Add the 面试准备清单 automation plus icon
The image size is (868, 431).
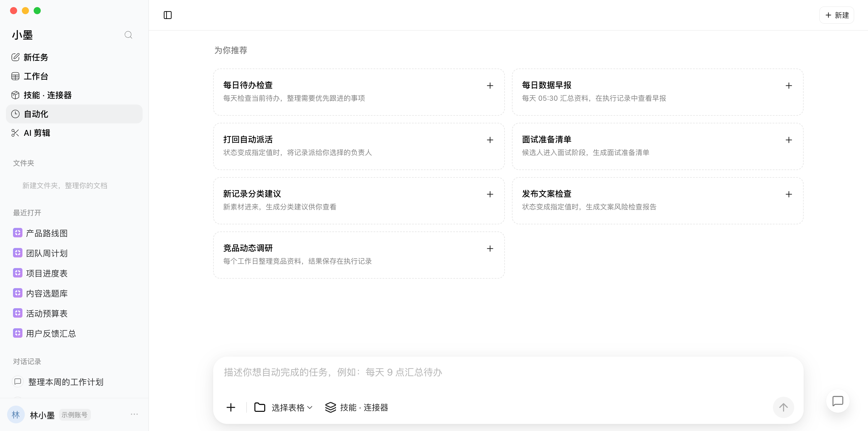click(x=789, y=140)
